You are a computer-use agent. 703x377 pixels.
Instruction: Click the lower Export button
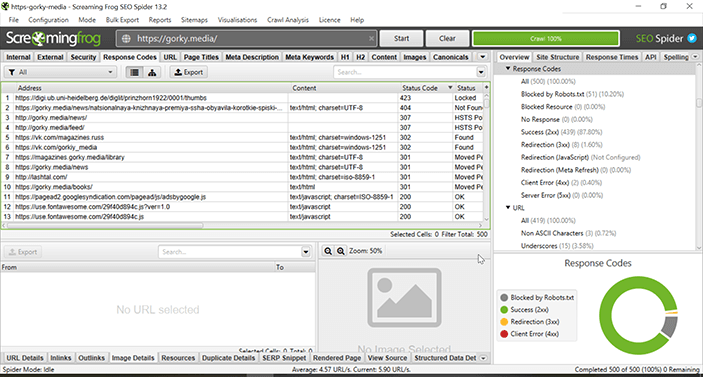click(x=23, y=252)
